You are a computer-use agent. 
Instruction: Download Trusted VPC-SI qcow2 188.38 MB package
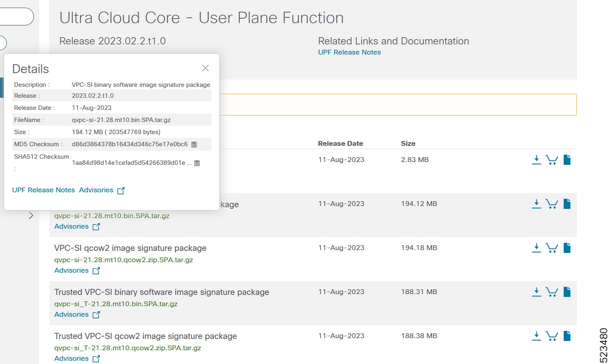click(x=536, y=336)
